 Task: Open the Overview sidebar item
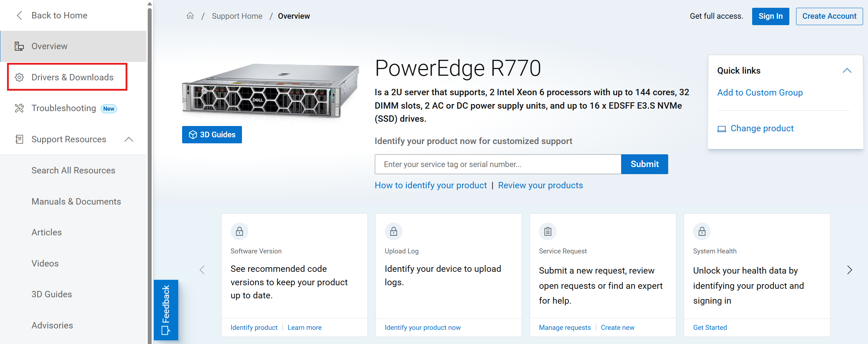point(50,46)
